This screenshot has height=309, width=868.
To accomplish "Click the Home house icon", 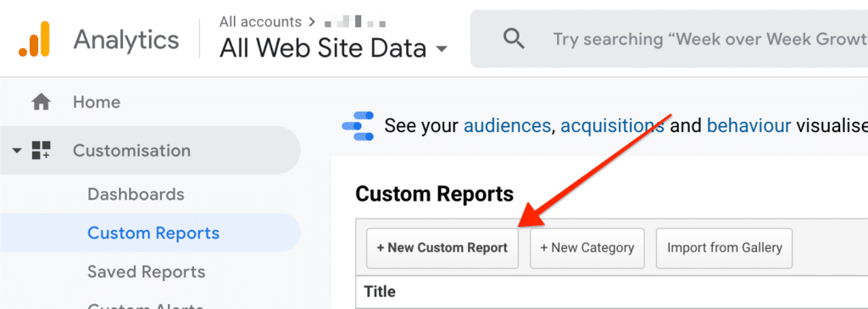I will click(41, 102).
